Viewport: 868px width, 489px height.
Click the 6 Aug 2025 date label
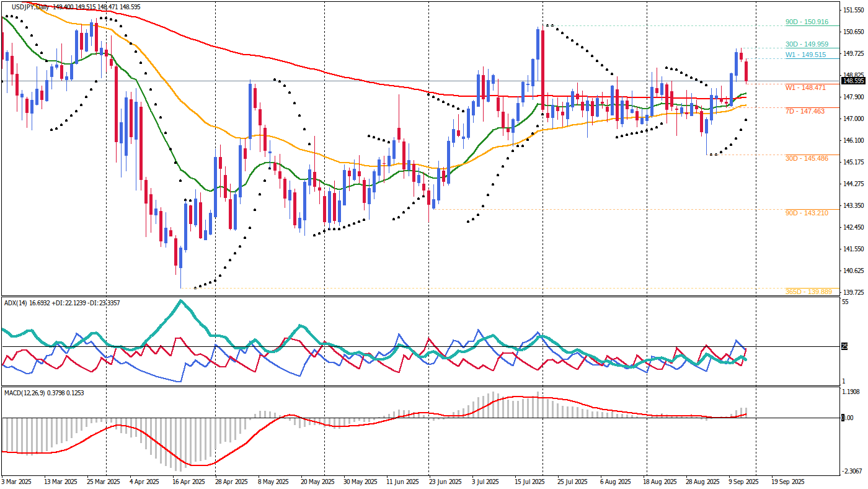point(616,482)
